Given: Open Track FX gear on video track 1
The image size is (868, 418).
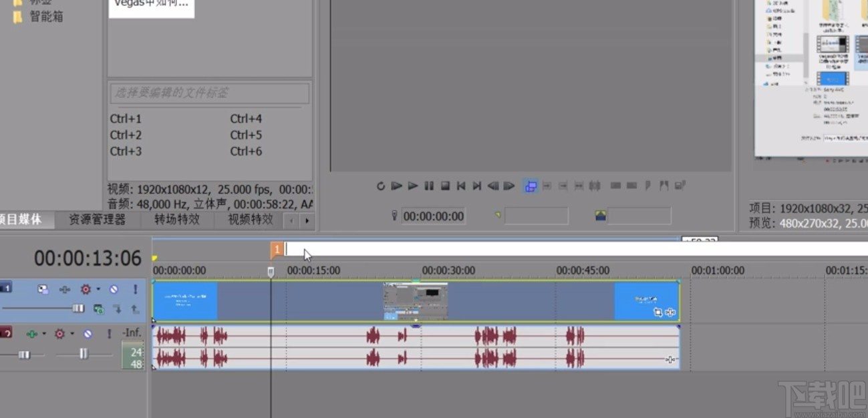Looking at the screenshot, I should 86,289.
